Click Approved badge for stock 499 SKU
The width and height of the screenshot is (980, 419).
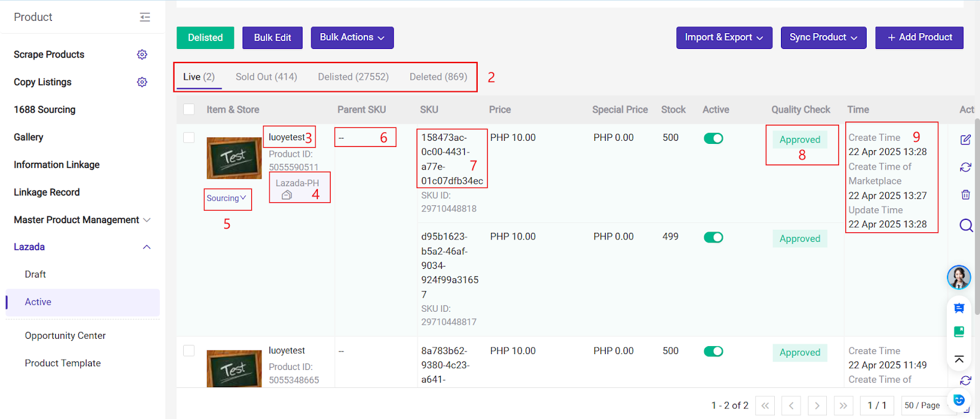pyautogui.click(x=800, y=239)
